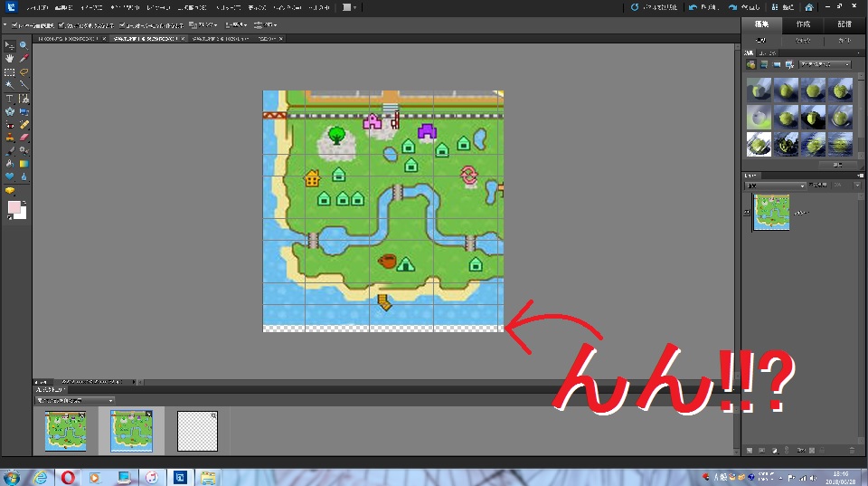This screenshot has height=486, width=868.
Task: Show Filters category in Effects panel
Action: point(751,65)
